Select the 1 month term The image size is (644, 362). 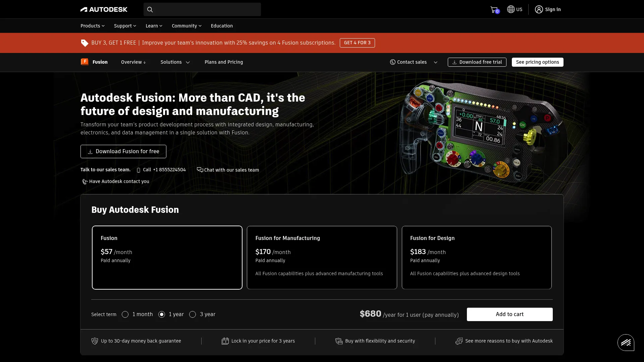pos(125,314)
